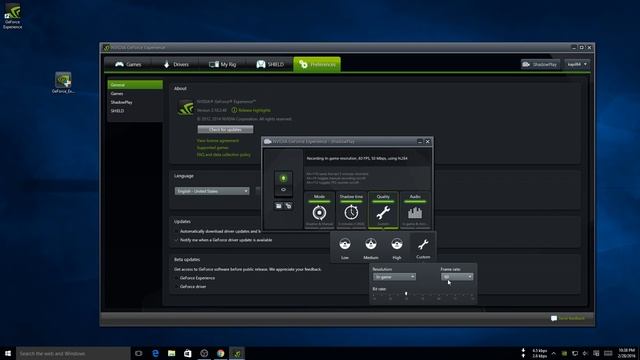Click the taskbar clock
640x360 pixels.
coord(627,353)
